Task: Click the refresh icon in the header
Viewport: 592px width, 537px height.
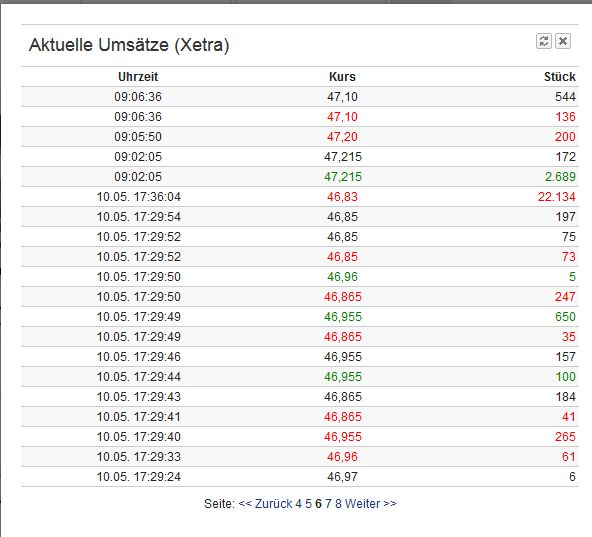Action: point(544,41)
